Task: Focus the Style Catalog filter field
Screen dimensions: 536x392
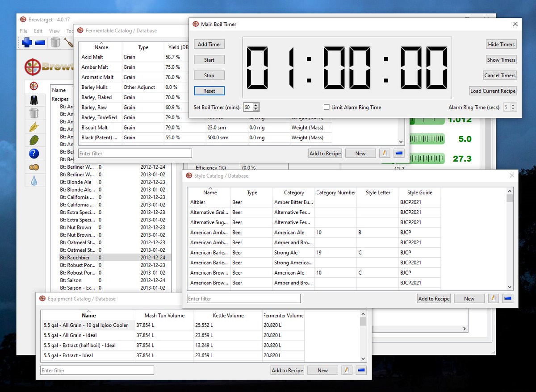Action: (x=244, y=298)
